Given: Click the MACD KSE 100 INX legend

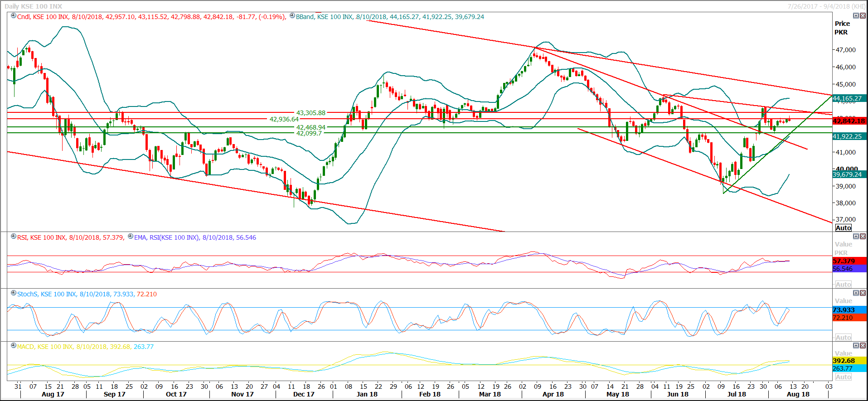Looking at the screenshot, I should (85, 347).
